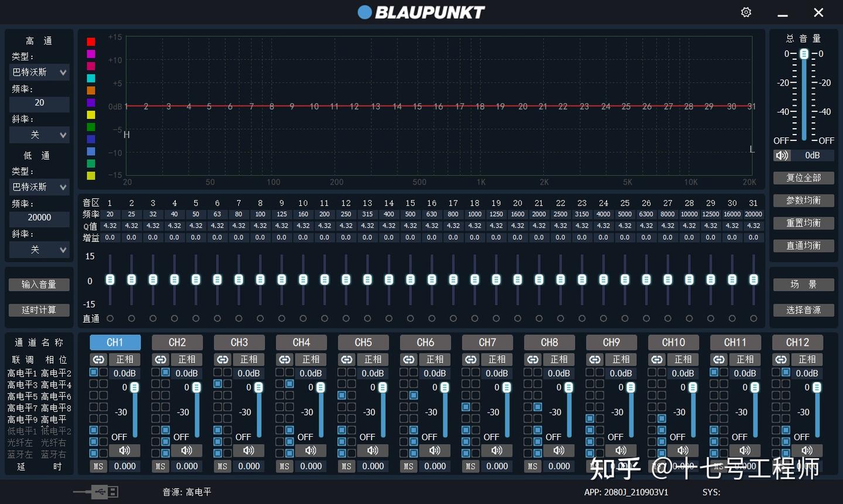843x504 pixels.
Task: Open the 低通 类型 filter dropdown
Action: coord(39,187)
